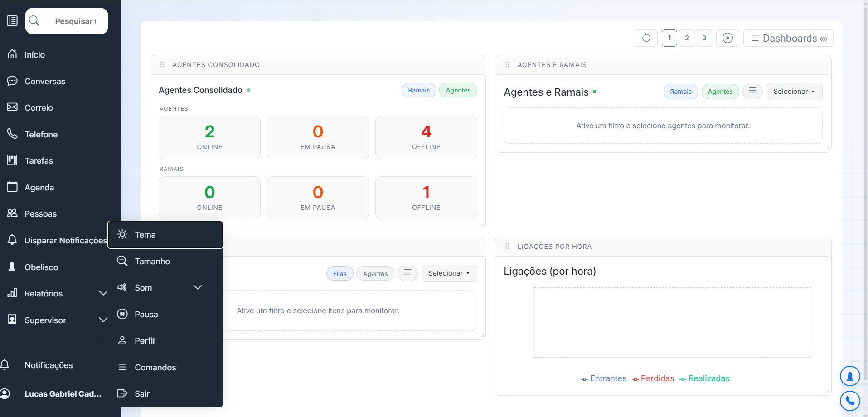Image resolution: width=868 pixels, height=417 pixels.
Task: Open the Dashboards menu button
Action: pyautogui.click(x=789, y=38)
